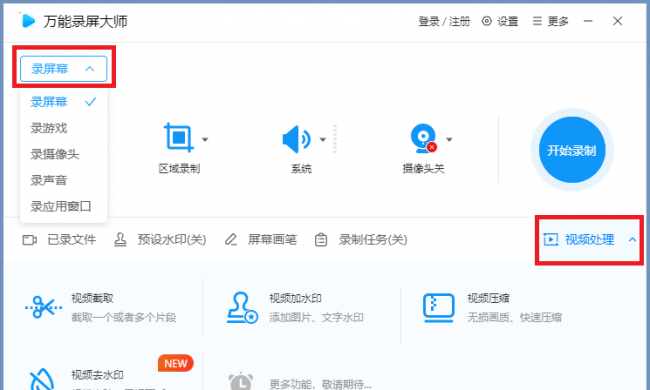
Task: Choose 录摄像头 from mode list
Action: [x=55, y=154]
